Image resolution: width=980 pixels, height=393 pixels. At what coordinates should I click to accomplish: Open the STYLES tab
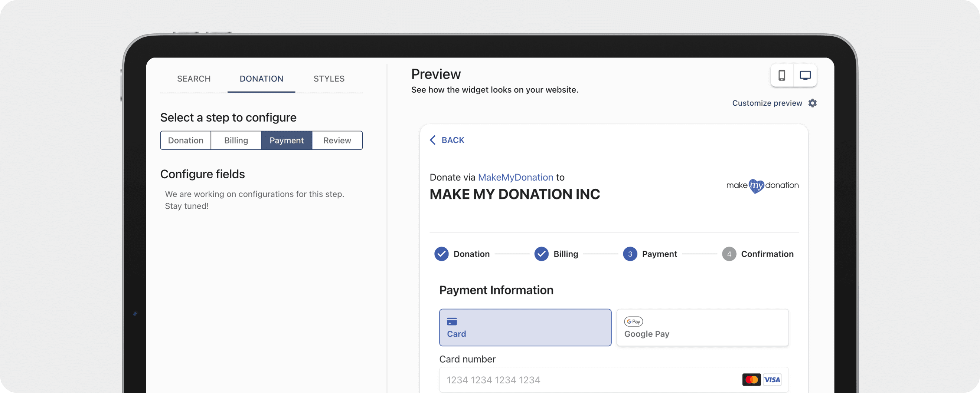click(x=329, y=79)
